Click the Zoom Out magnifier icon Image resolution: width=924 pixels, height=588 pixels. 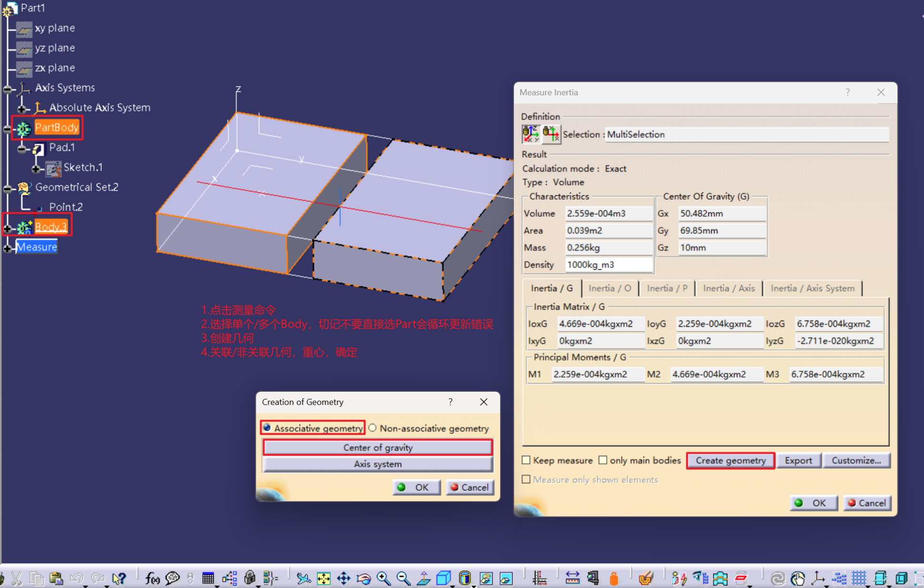pyautogui.click(x=403, y=578)
